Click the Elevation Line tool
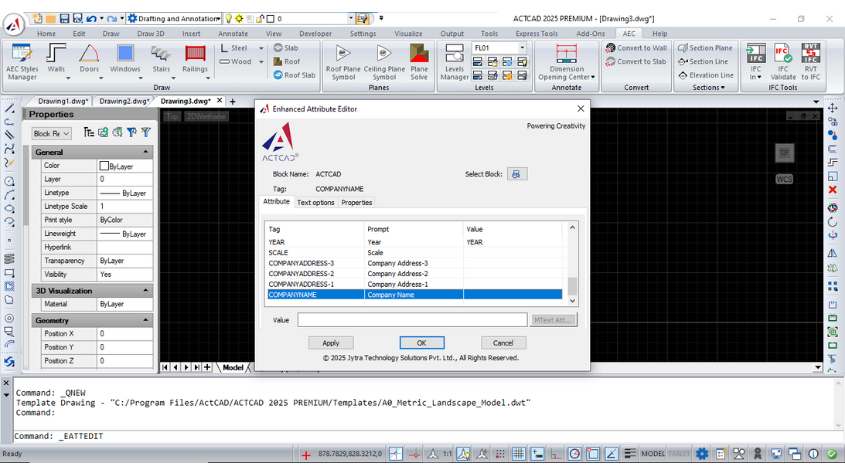 706,75
